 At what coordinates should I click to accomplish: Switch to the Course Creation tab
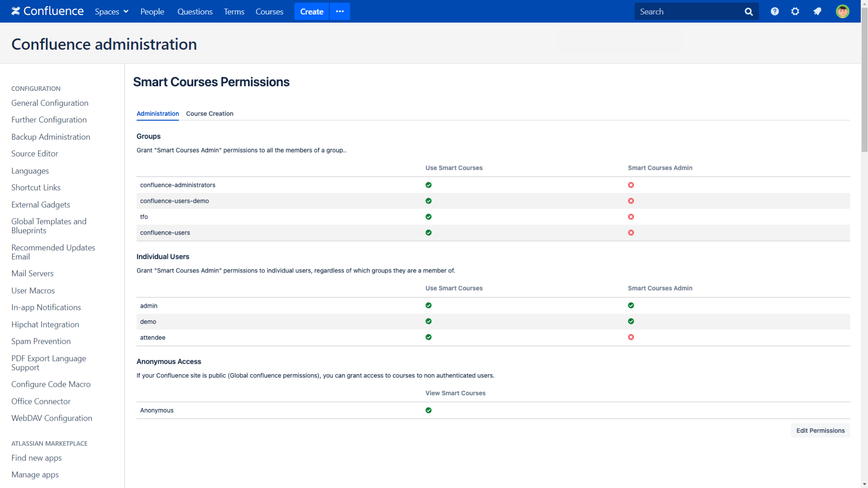pyautogui.click(x=210, y=113)
